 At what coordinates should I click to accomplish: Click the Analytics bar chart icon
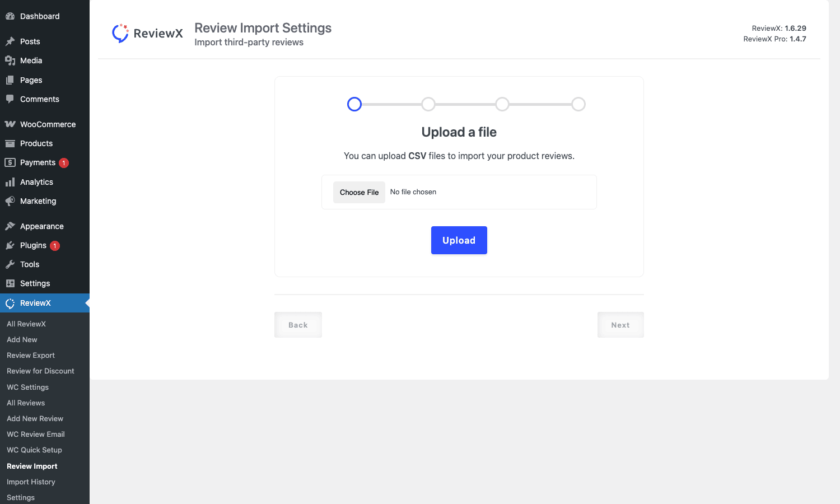click(10, 182)
